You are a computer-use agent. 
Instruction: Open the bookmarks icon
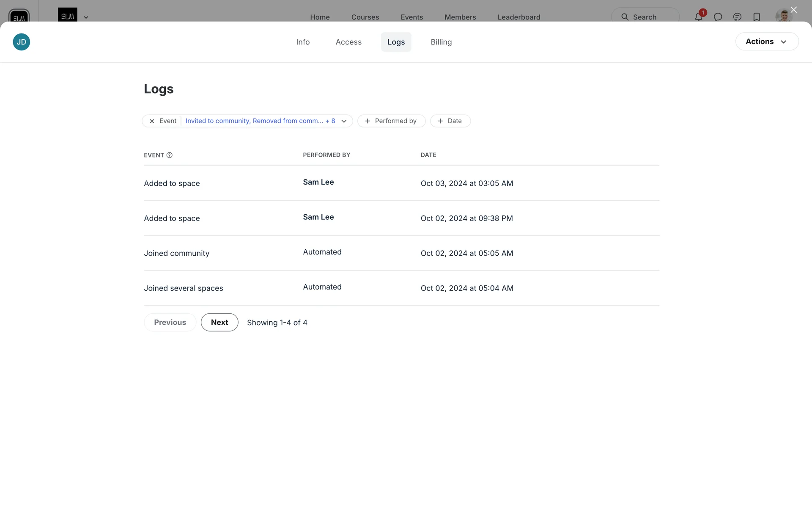[x=757, y=17]
